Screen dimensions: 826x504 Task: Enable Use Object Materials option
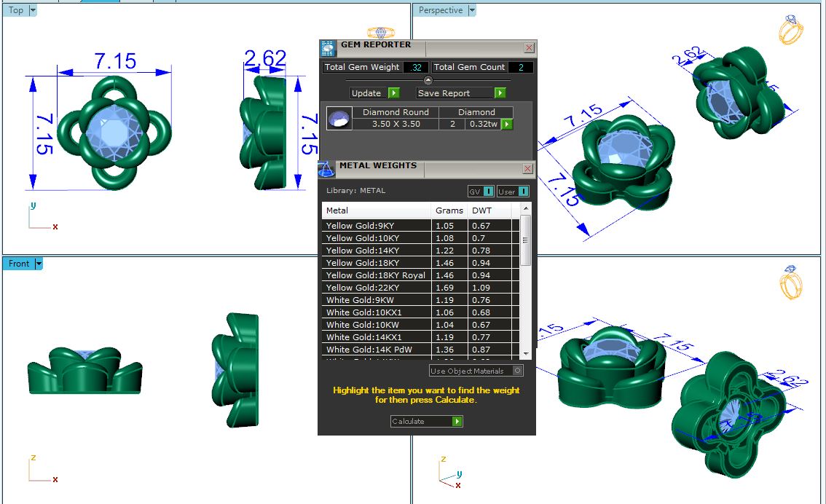coord(517,371)
